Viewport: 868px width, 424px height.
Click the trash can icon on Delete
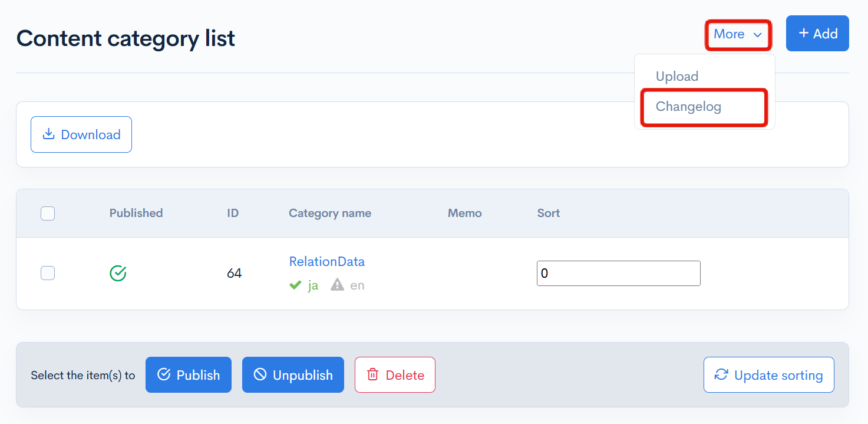372,375
